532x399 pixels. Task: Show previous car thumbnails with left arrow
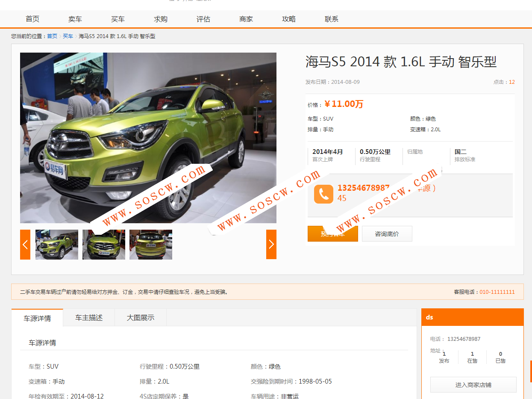pos(25,244)
